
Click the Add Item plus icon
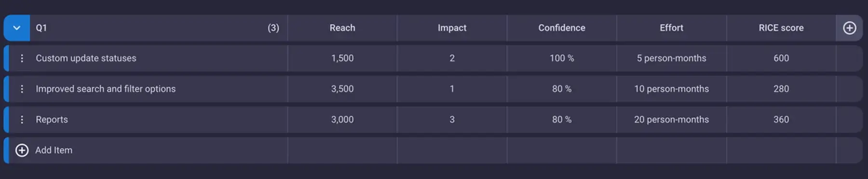pyautogui.click(x=22, y=150)
